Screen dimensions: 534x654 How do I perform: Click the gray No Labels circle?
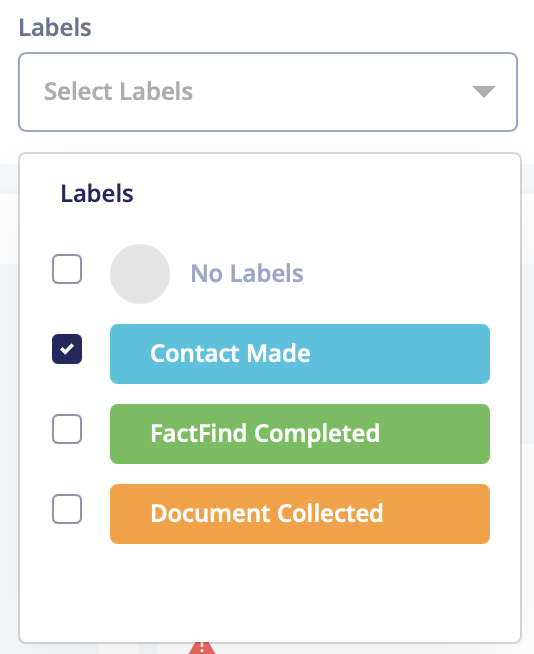tap(140, 274)
